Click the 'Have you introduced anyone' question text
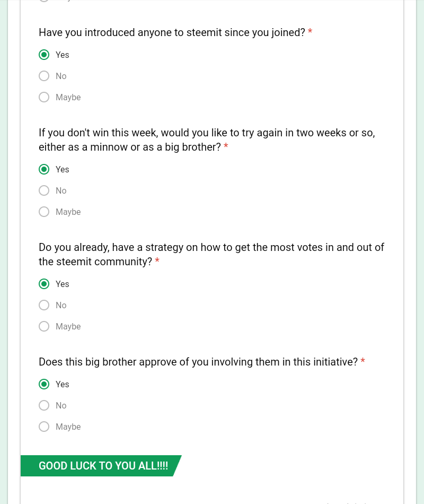 172,32
